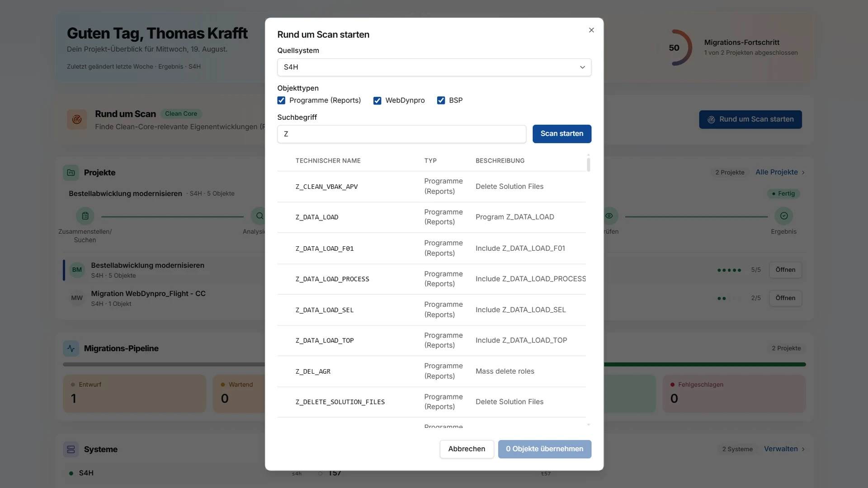Click the MW project avatar
This screenshot has width=868, height=488.
click(x=77, y=298)
